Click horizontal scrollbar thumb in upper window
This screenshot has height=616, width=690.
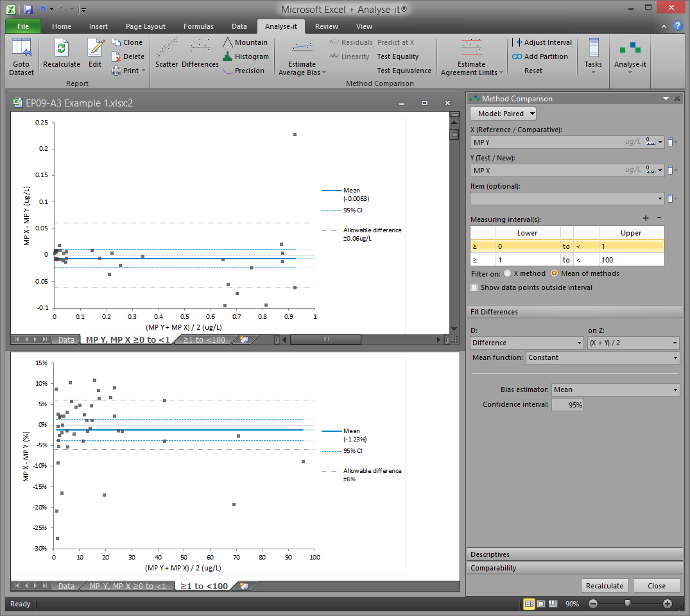[325, 339]
